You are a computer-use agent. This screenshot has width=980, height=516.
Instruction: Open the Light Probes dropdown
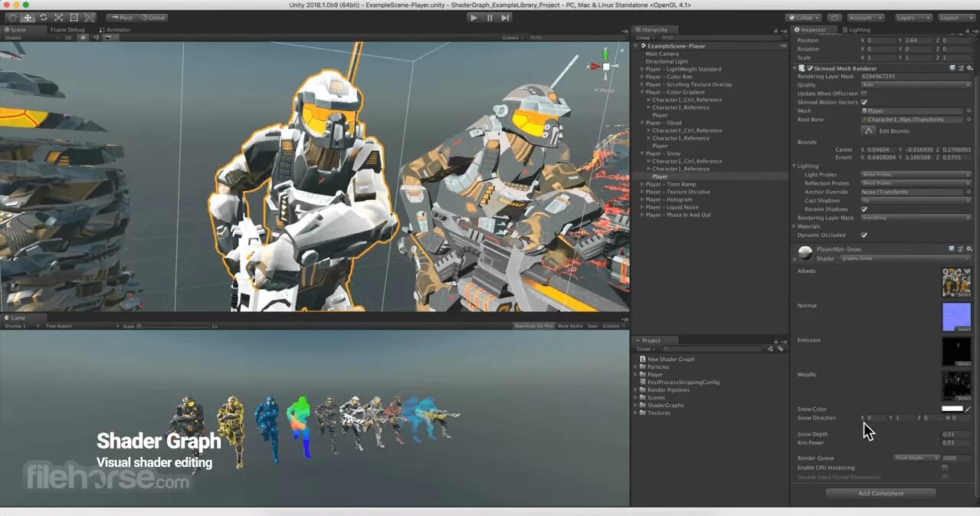click(x=916, y=175)
